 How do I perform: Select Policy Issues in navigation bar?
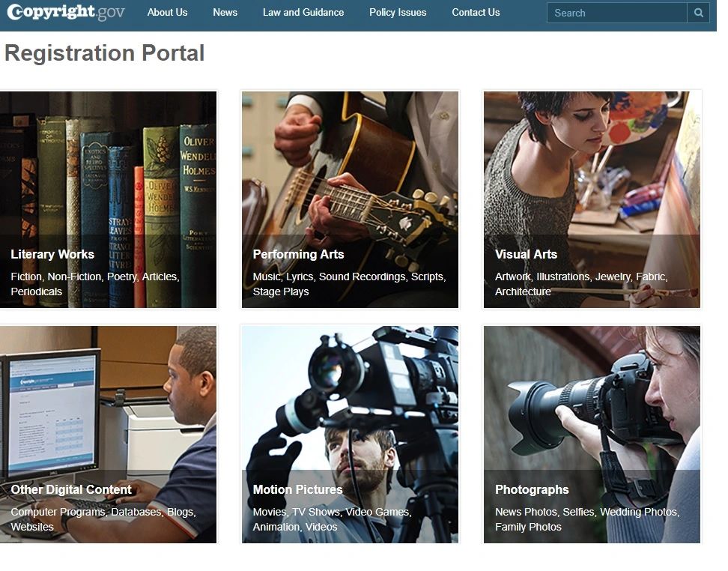point(398,12)
